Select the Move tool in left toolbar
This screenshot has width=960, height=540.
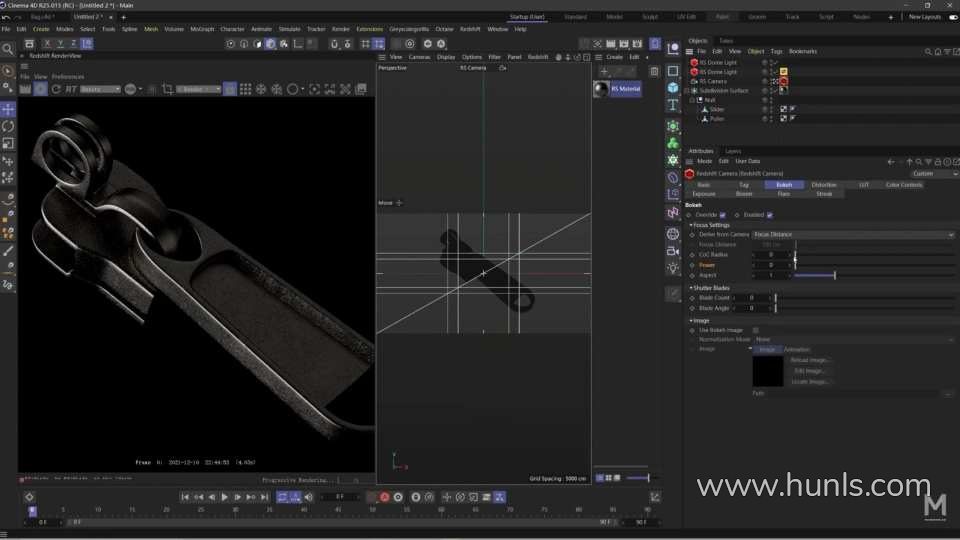coord(8,109)
